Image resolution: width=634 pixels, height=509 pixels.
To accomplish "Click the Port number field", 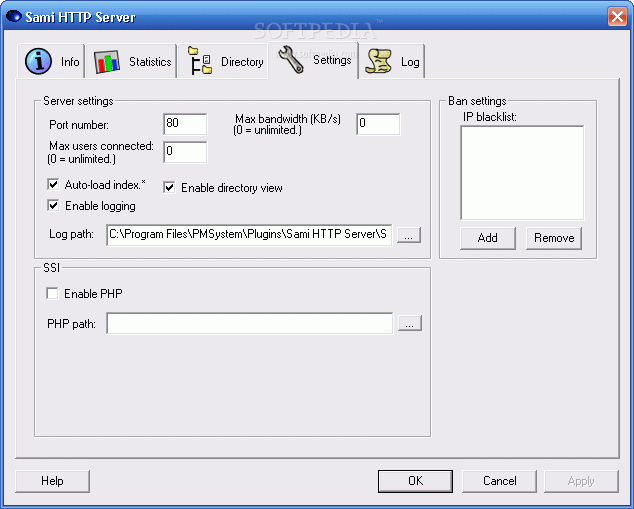I will [x=185, y=124].
